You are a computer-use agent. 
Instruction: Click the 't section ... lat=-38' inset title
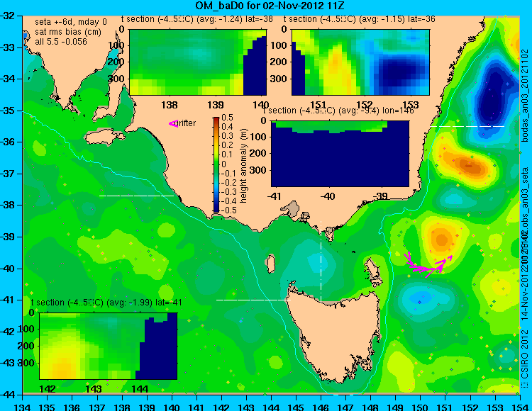197,19
